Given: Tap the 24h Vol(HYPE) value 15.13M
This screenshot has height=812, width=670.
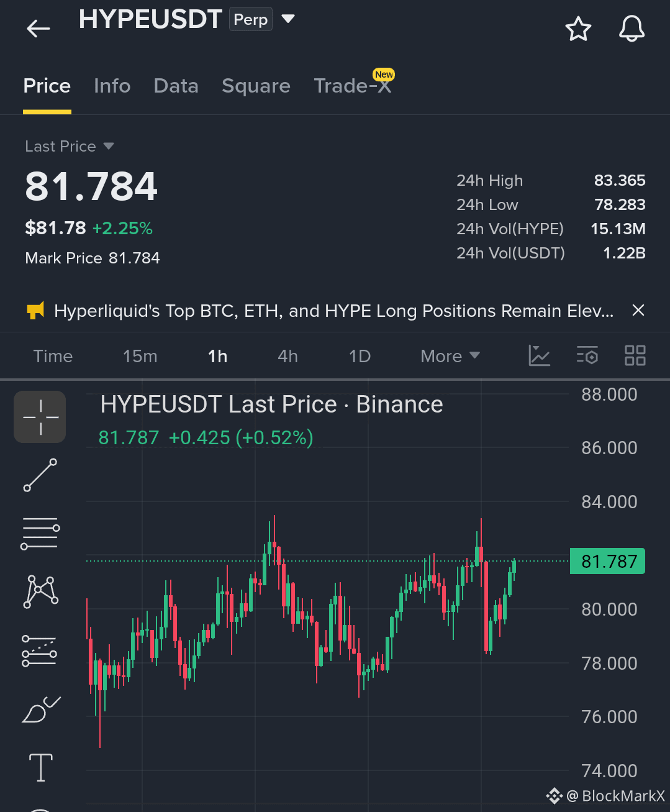Looking at the screenshot, I should click(x=618, y=229).
